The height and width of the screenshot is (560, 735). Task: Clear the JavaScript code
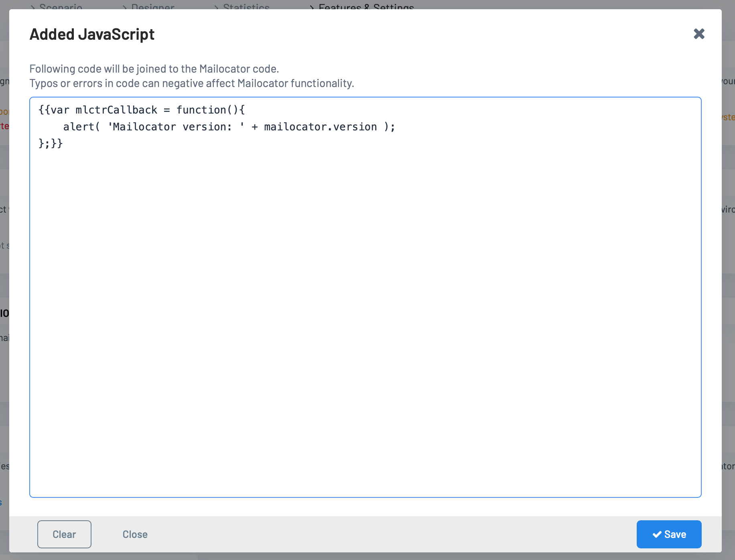click(64, 534)
